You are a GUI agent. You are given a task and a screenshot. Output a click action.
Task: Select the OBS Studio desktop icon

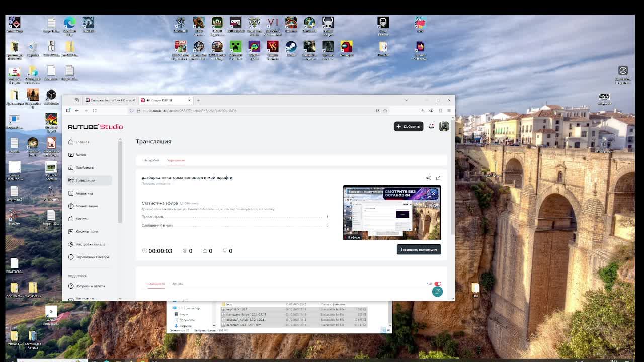pyautogui.click(x=51, y=97)
